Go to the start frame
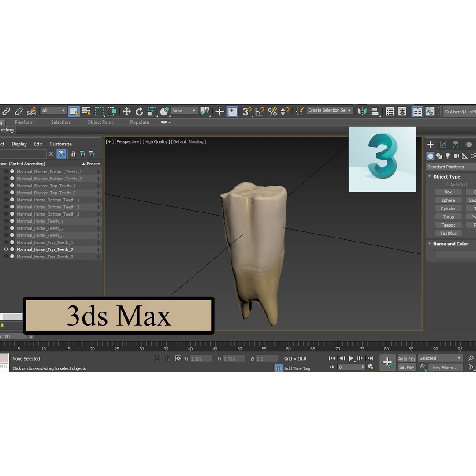The height and width of the screenshot is (476, 476). 332,358
